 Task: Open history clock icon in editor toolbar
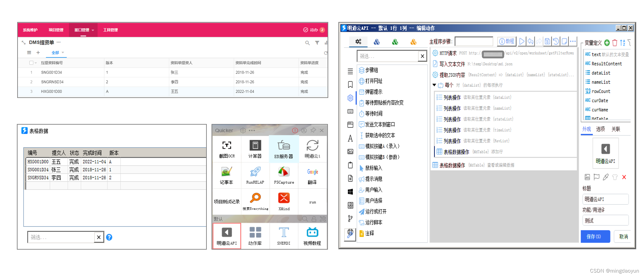click(556, 42)
